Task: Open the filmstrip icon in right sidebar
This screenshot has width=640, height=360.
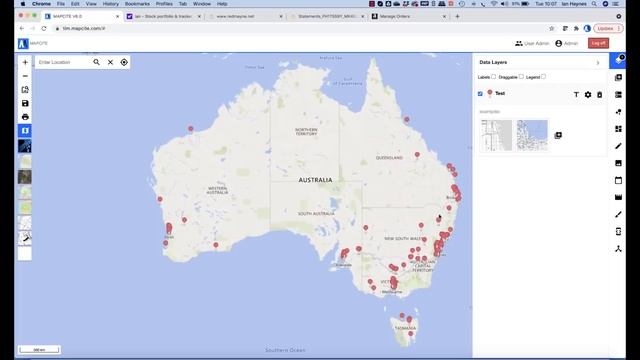Action: pos(618,197)
